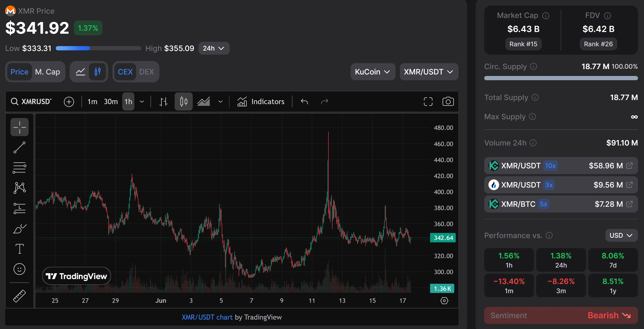Click the 342.64 current price label
The height and width of the screenshot is (329, 644).
pos(443,238)
